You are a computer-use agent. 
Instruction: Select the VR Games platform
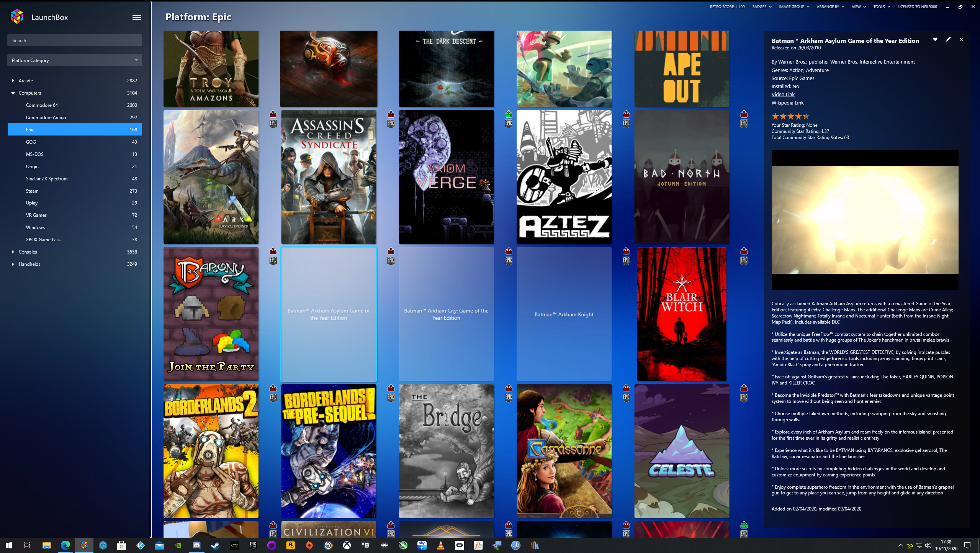point(75,215)
